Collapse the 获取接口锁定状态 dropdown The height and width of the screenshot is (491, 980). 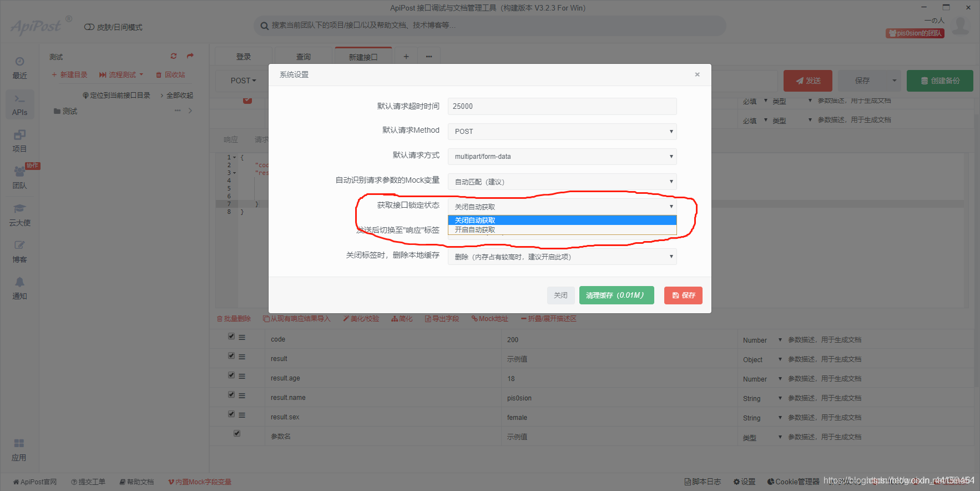[562, 207]
